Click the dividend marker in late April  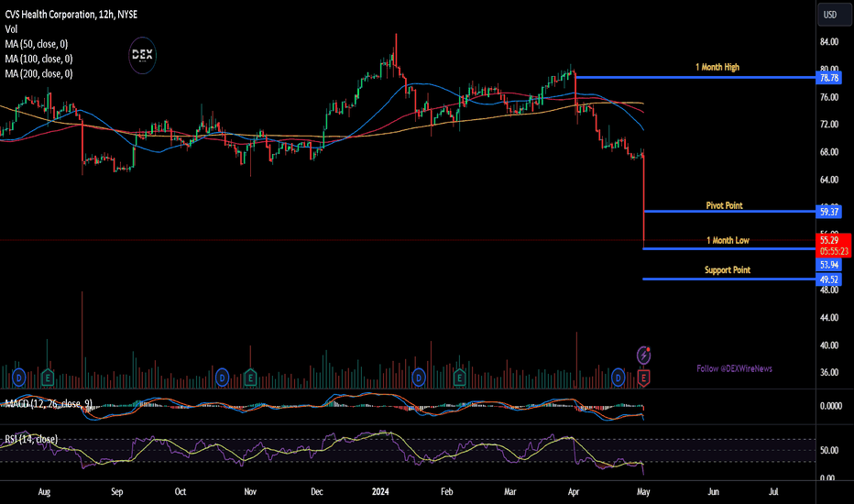click(619, 377)
